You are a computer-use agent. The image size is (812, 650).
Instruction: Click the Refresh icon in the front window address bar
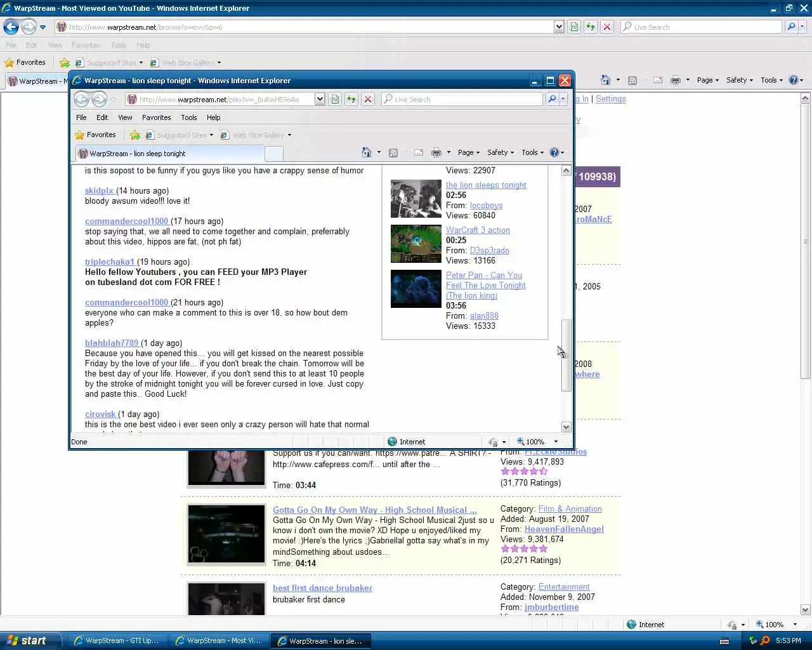point(351,100)
